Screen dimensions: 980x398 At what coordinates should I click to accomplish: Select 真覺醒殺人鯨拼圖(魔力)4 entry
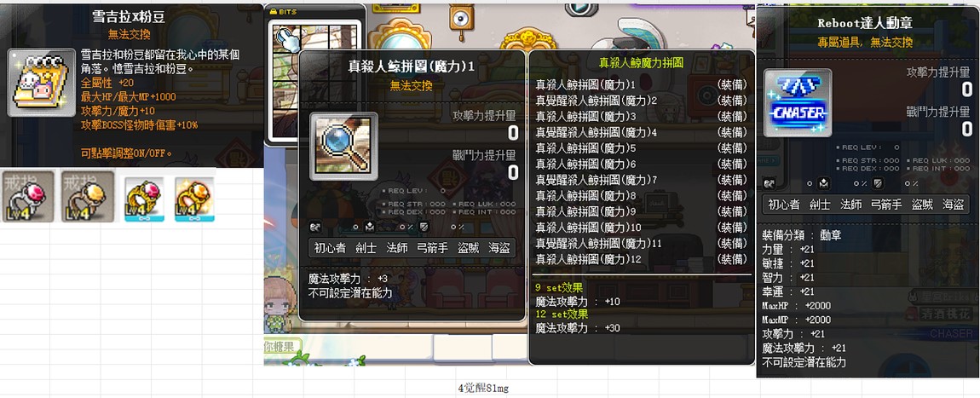point(587,132)
